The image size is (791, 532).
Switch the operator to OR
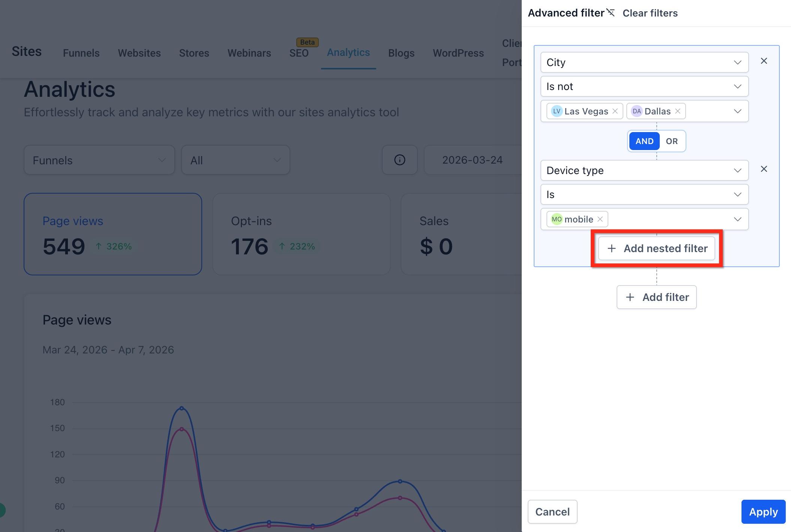click(x=672, y=141)
